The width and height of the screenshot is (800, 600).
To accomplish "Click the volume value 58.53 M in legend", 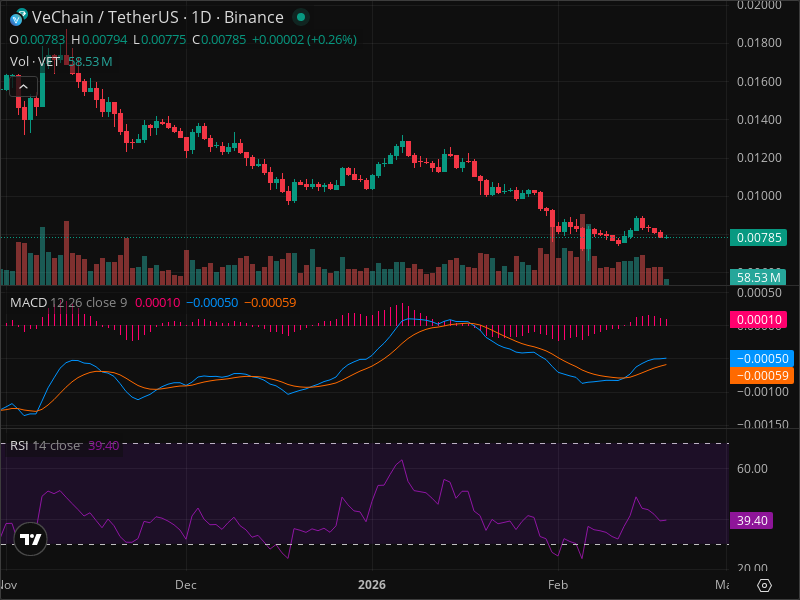I will tap(90, 62).
